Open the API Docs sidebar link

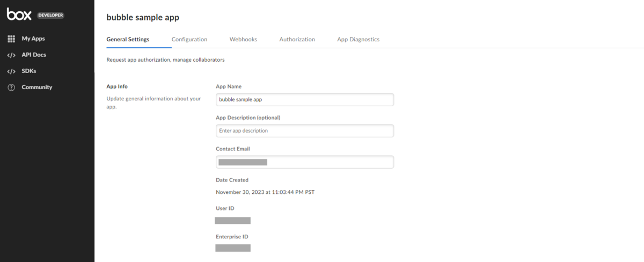click(34, 55)
